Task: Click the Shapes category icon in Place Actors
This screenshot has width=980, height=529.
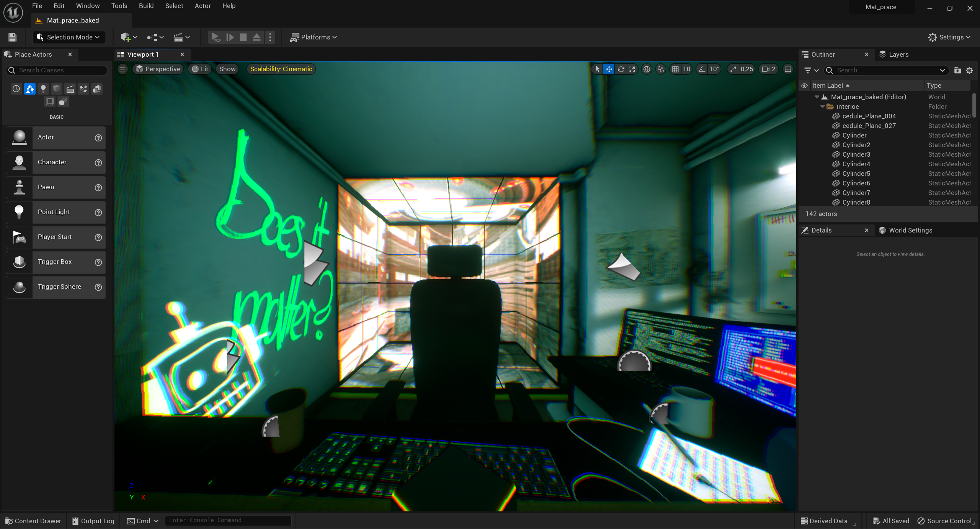Action: [57, 89]
